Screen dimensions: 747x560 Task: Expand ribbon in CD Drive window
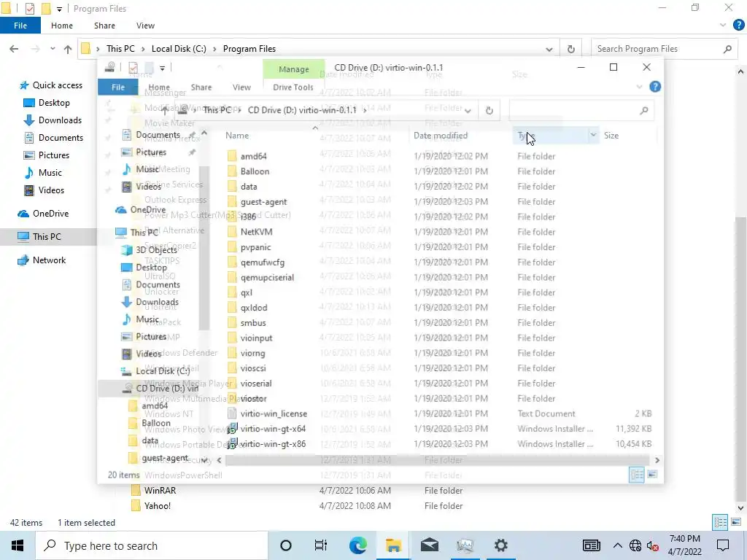[x=639, y=87]
